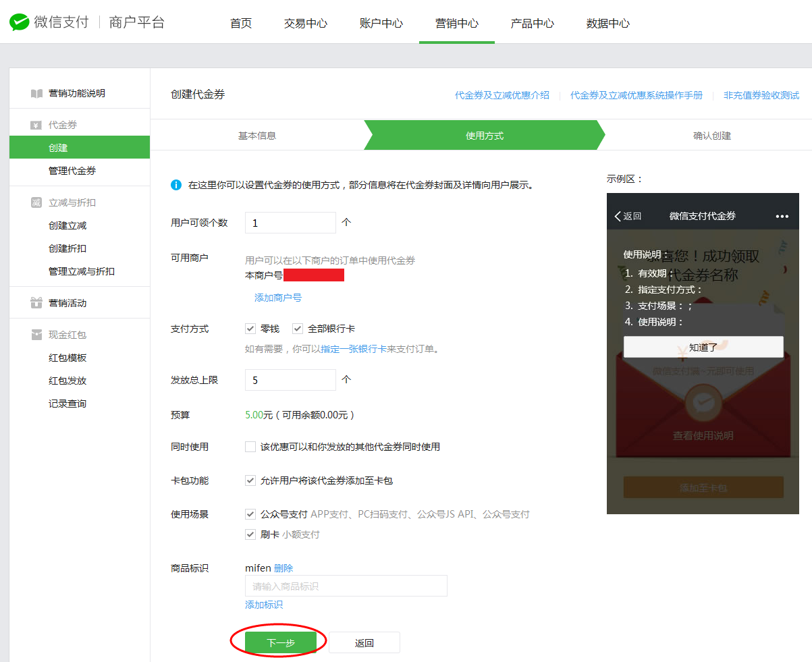Tap the back arrow 返回 in the phone preview

click(628, 216)
